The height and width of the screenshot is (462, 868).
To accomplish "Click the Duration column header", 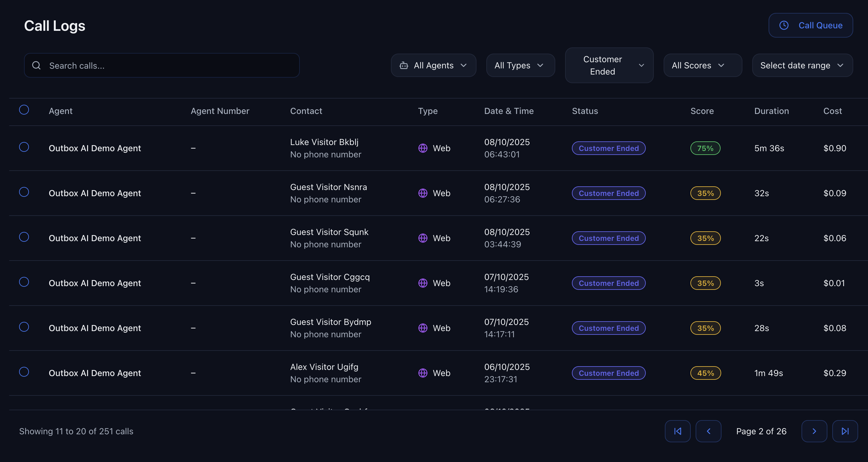I will point(771,111).
